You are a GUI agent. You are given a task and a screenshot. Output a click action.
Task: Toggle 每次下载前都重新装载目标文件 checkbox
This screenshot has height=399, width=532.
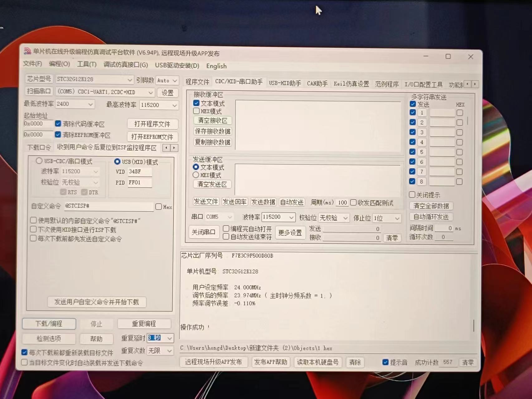tap(24, 352)
